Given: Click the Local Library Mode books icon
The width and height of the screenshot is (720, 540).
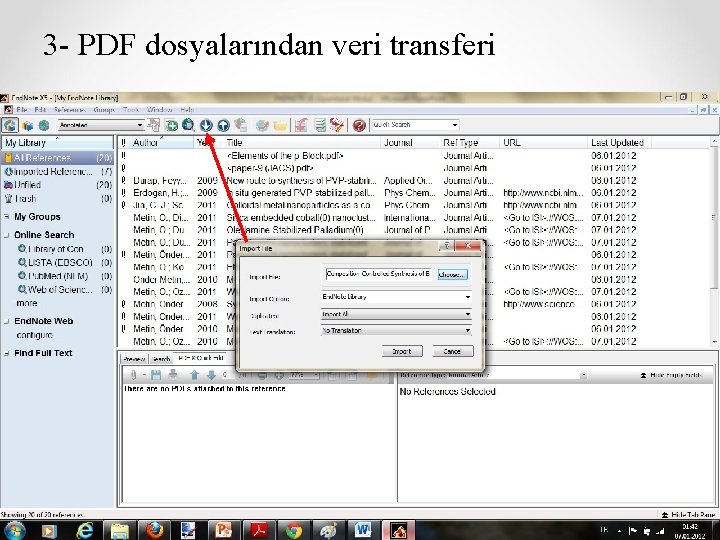Looking at the screenshot, I should pos(28,125).
